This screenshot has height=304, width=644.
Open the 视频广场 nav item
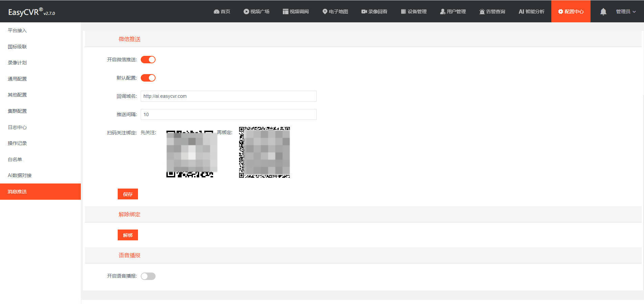click(x=256, y=12)
